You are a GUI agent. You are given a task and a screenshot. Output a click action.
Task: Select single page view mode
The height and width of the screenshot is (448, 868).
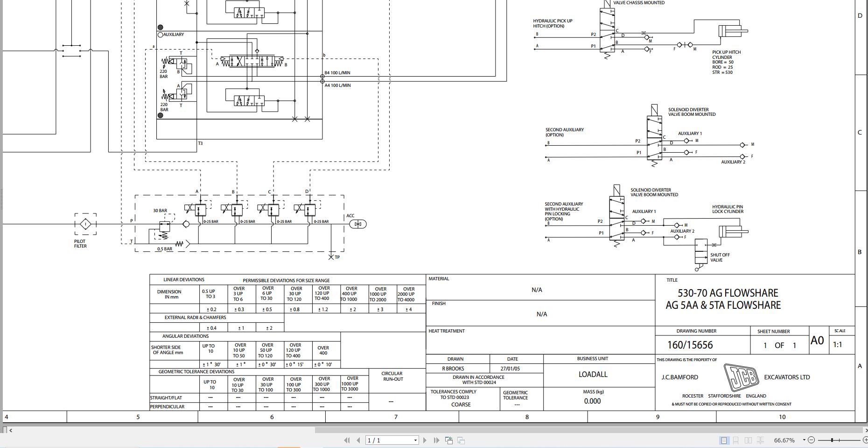pyautogui.click(x=724, y=440)
